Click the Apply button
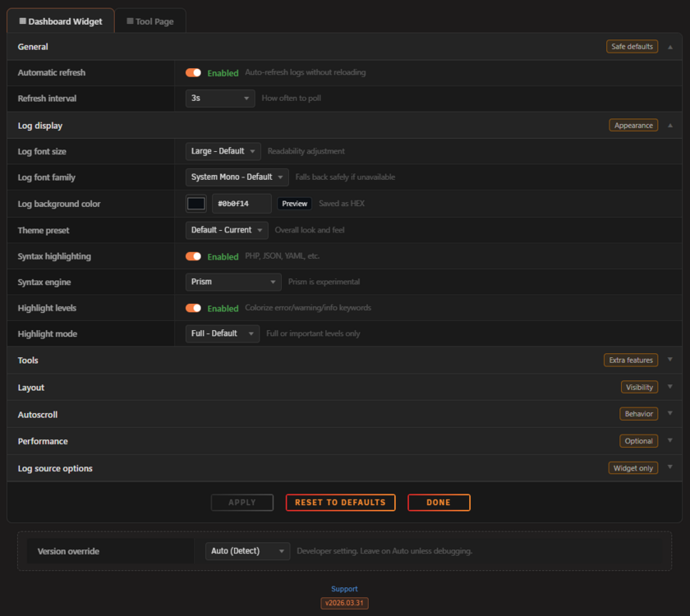This screenshot has height=616, width=690. click(x=242, y=503)
